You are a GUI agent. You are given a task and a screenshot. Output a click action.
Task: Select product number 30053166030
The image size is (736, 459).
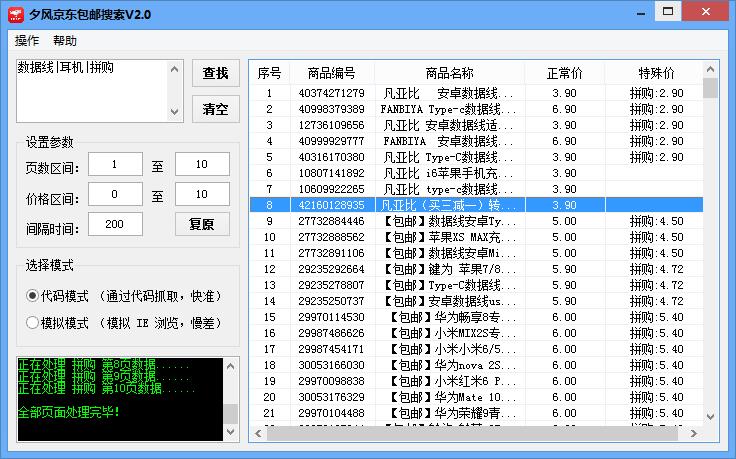click(331, 365)
